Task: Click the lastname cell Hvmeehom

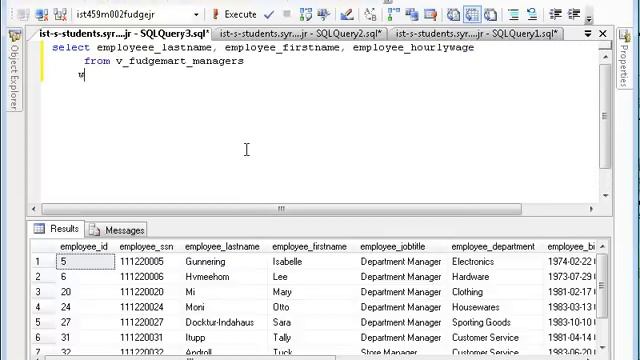Action: pyautogui.click(x=224, y=277)
